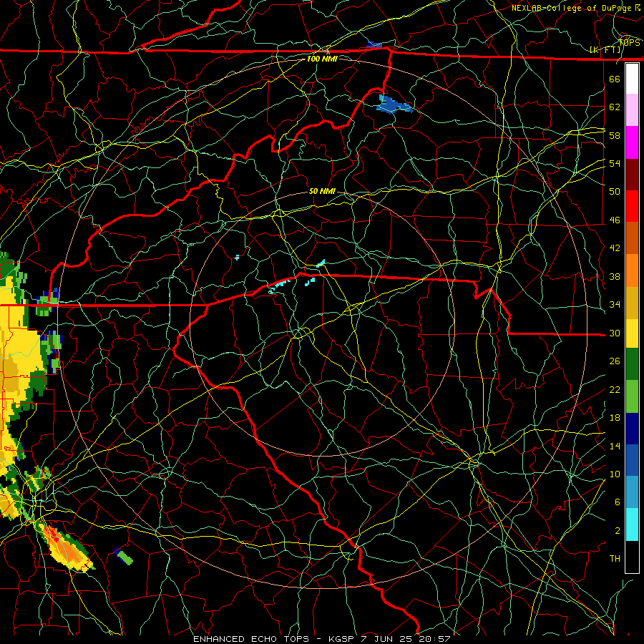Select the light orange legend swatch
This screenshot has height=644, width=644.
tap(632, 270)
